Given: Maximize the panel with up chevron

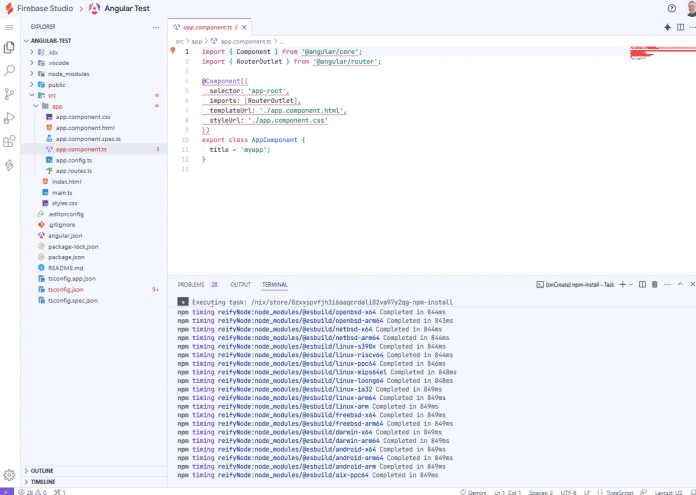Looking at the screenshot, I should pyautogui.click(x=680, y=284).
